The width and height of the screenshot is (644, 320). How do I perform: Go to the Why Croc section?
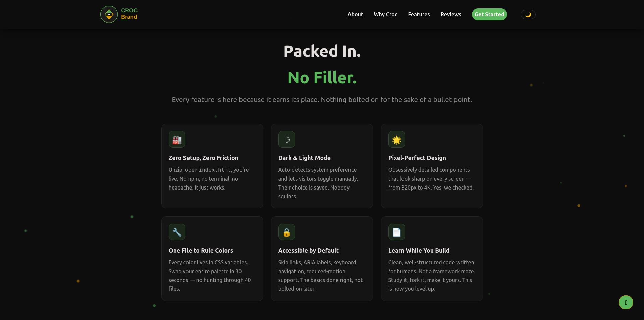(385, 14)
